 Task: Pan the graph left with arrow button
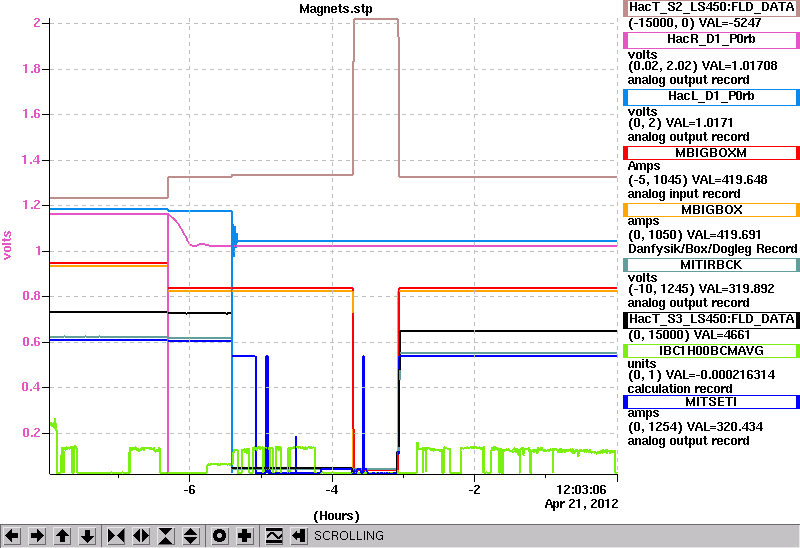[12, 536]
